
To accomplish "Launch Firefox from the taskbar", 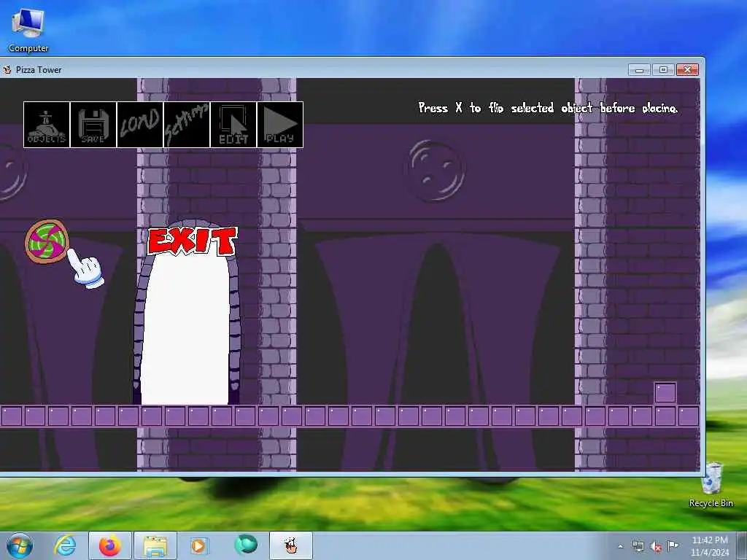I will coord(109,545).
